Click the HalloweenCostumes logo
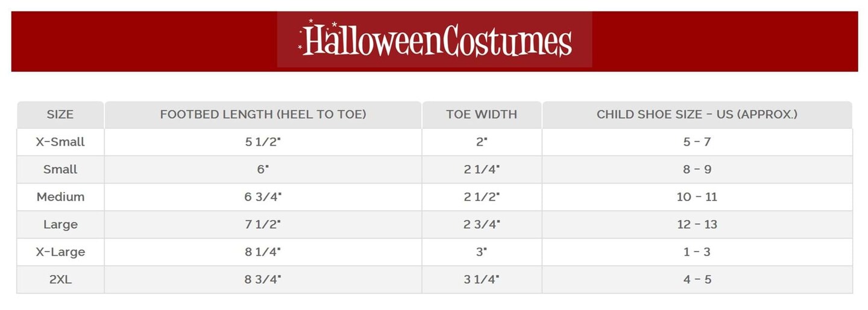The image size is (868, 310). click(x=435, y=40)
